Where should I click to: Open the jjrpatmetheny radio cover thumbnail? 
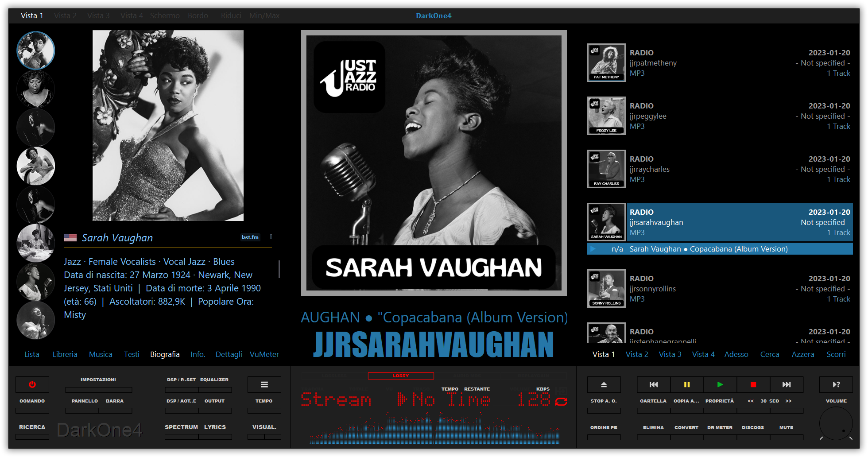(x=606, y=62)
